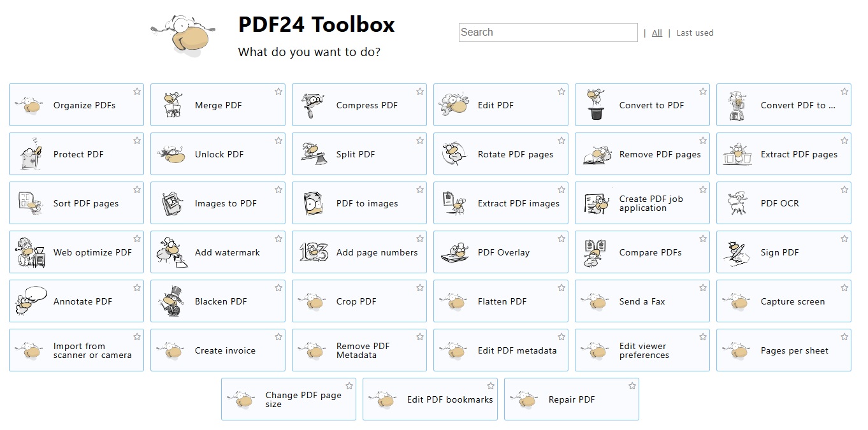Mark Repair PDF as favorite with star
This screenshot has height=430, width=868.
(x=632, y=386)
